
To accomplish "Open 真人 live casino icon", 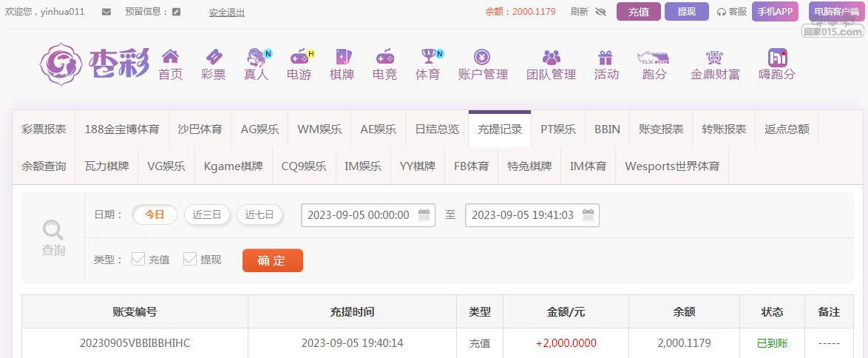I will (x=256, y=56).
